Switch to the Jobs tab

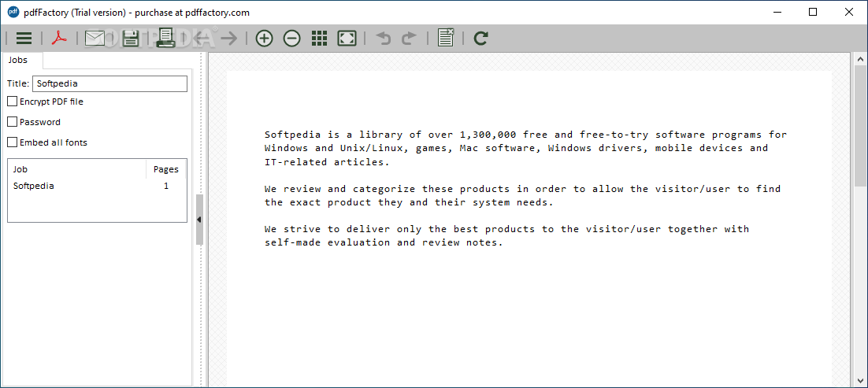[x=22, y=61]
